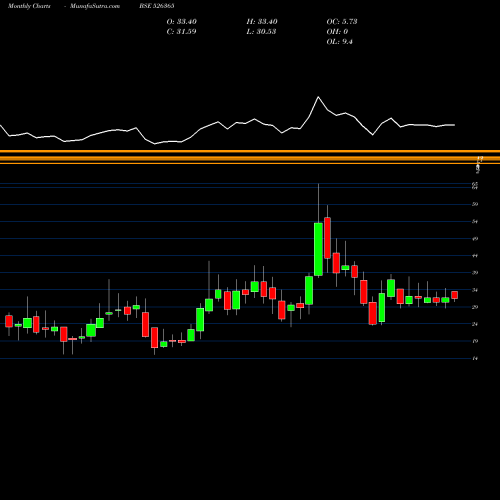Click the 'Monthly Charts' title text

[29, 6]
